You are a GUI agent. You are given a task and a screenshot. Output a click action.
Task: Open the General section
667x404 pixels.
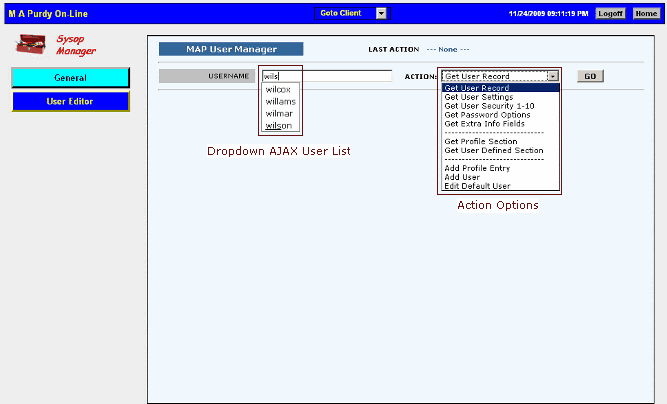coord(70,78)
